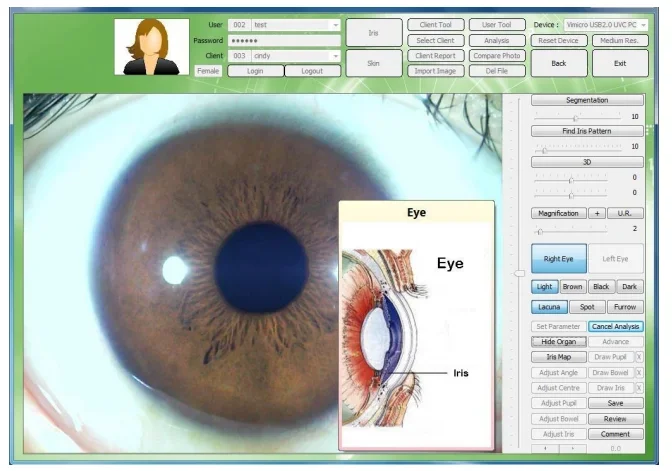The image size is (672, 471).
Task: Click the X next to Draw Iris
Action: 639,388
